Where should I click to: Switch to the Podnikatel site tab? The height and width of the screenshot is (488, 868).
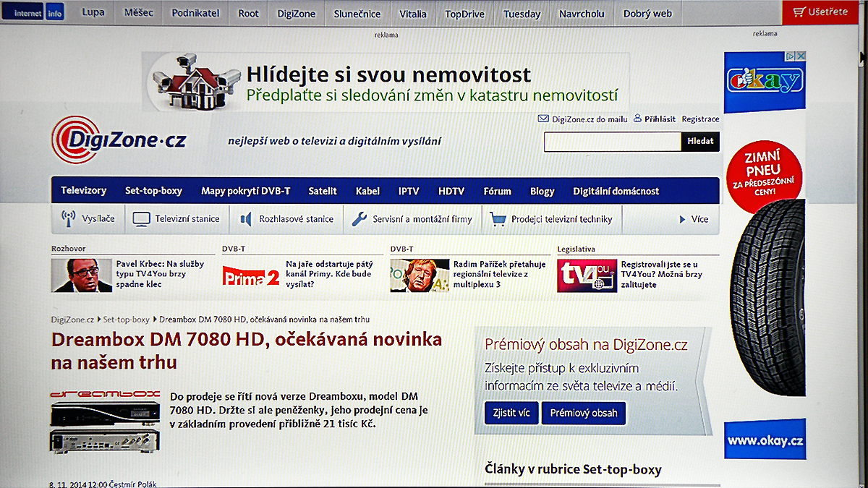(196, 13)
